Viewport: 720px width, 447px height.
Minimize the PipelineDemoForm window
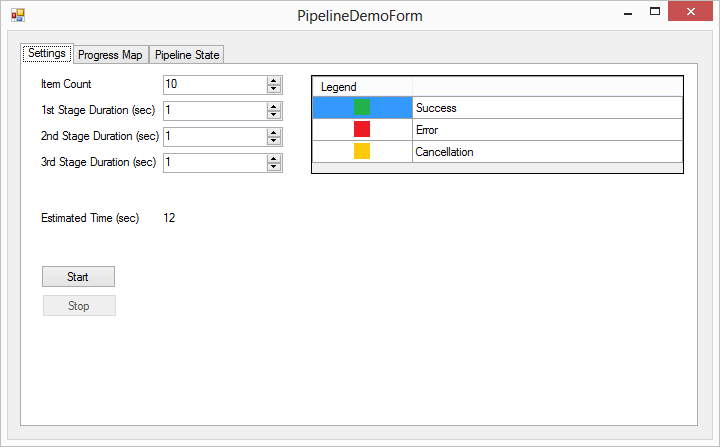[x=628, y=12]
